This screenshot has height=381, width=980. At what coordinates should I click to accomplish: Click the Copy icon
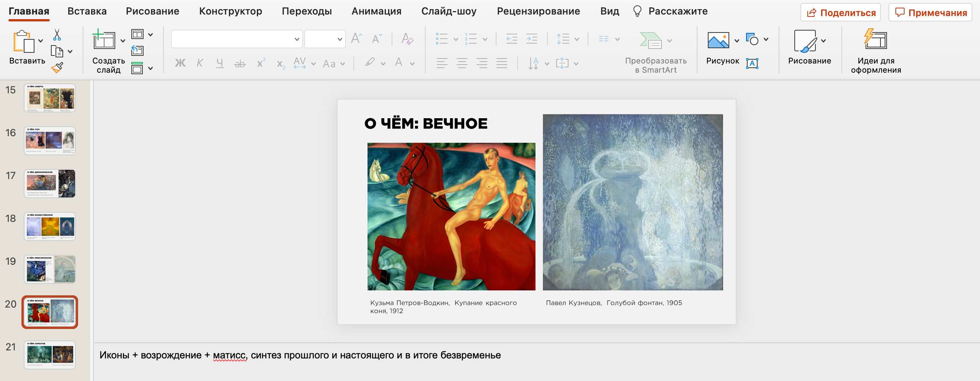point(57,51)
